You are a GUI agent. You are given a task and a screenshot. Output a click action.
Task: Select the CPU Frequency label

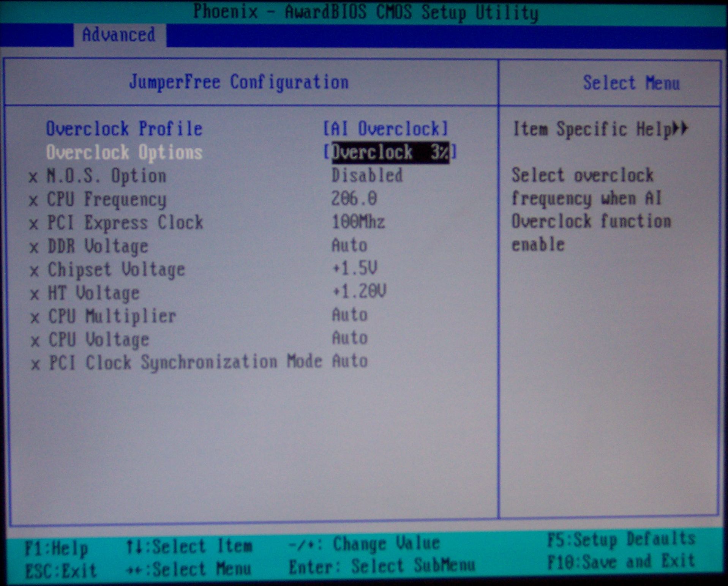107,200
